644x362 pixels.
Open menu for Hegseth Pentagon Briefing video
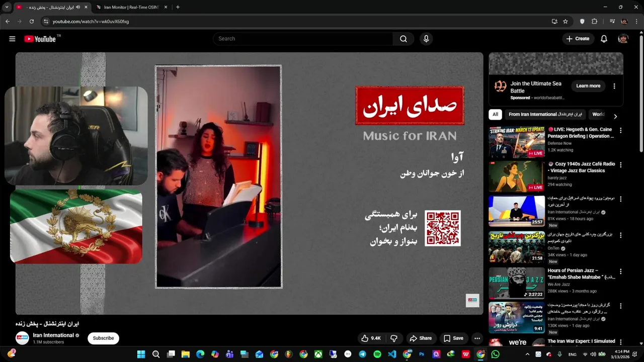point(620,130)
